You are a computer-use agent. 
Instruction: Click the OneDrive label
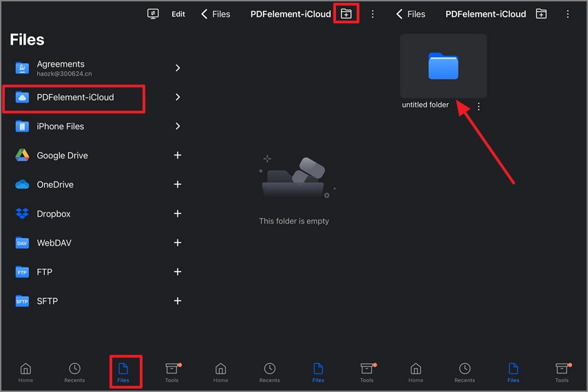tap(55, 184)
